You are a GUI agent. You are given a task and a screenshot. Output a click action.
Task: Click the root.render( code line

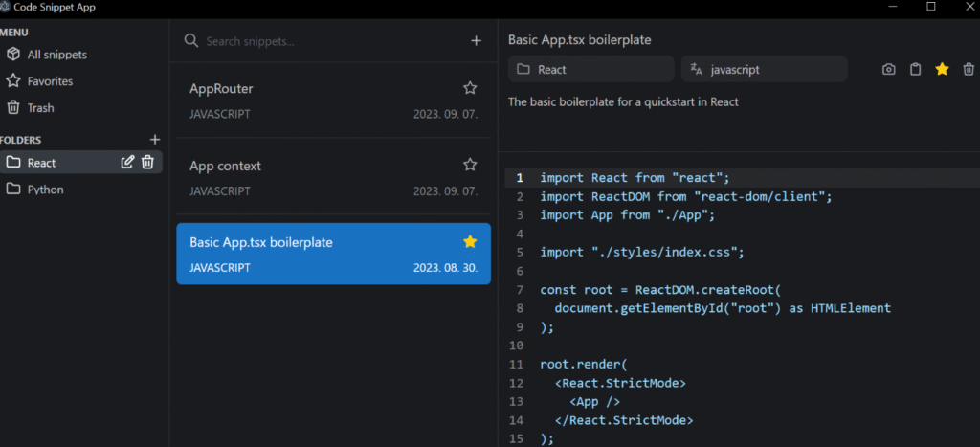pos(584,364)
